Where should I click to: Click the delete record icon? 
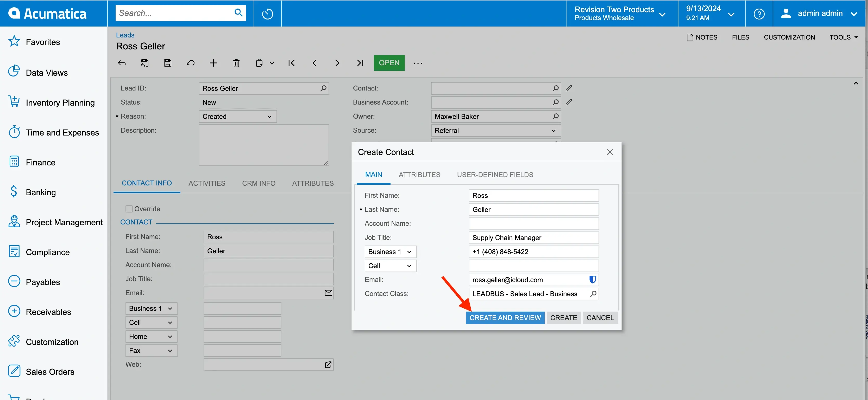(x=236, y=62)
